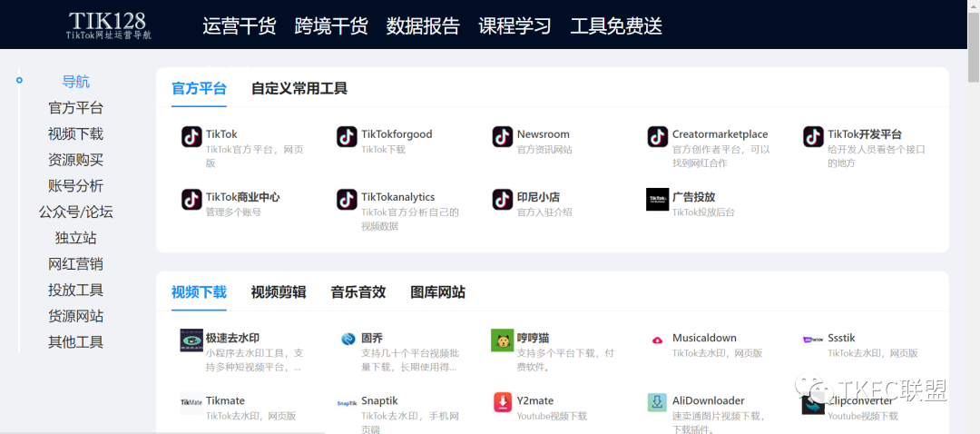980x434 pixels.
Task: Click the Musicaldown cloud icon
Action: pyautogui.click(x=658, y=340)
